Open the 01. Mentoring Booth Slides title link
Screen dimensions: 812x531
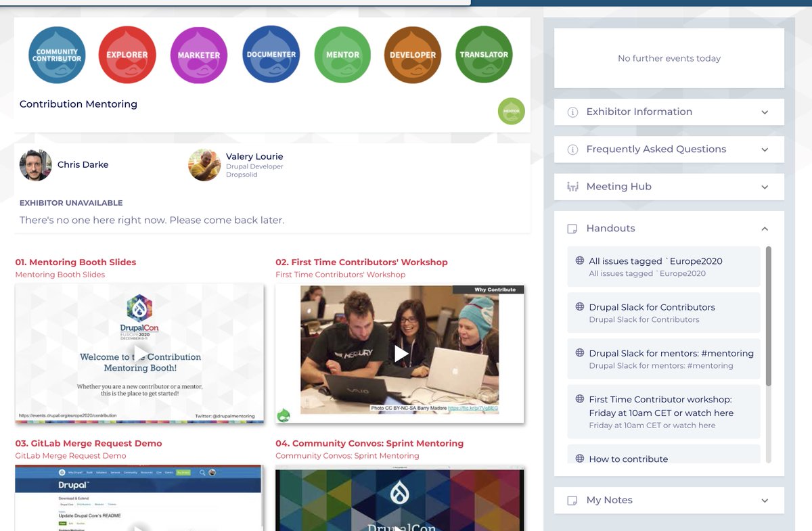(x=76, y=262)
